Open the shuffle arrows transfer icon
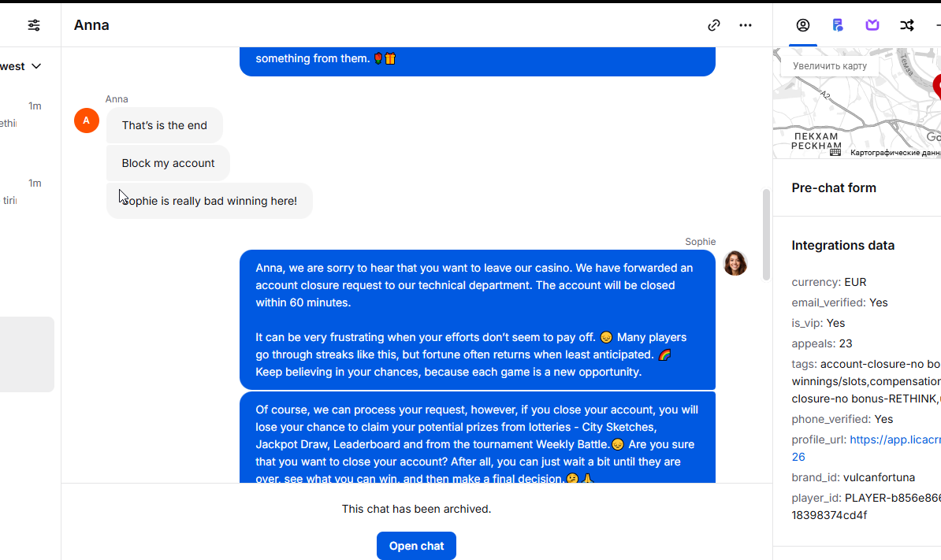941x560 pixels. [907, 25]
